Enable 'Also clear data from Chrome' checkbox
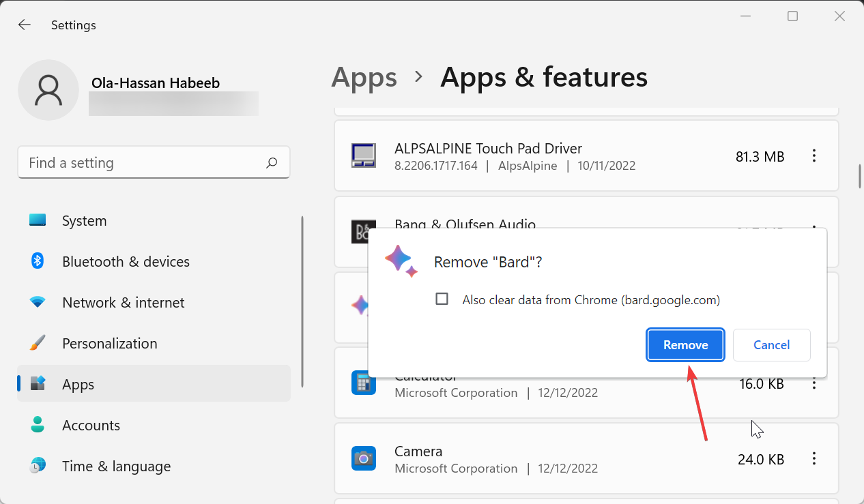Viewport: 864px width, 504px height. pos(442,299)
